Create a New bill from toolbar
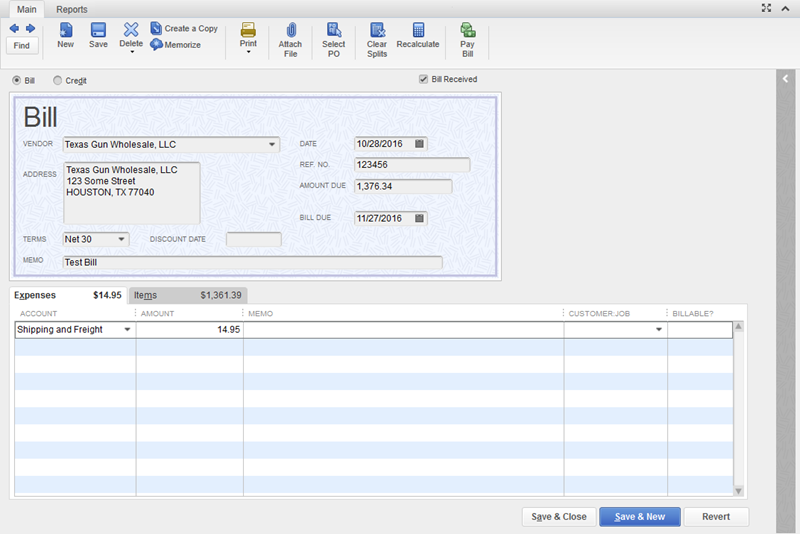Screen dimensions: 800x534 point(65,35)
